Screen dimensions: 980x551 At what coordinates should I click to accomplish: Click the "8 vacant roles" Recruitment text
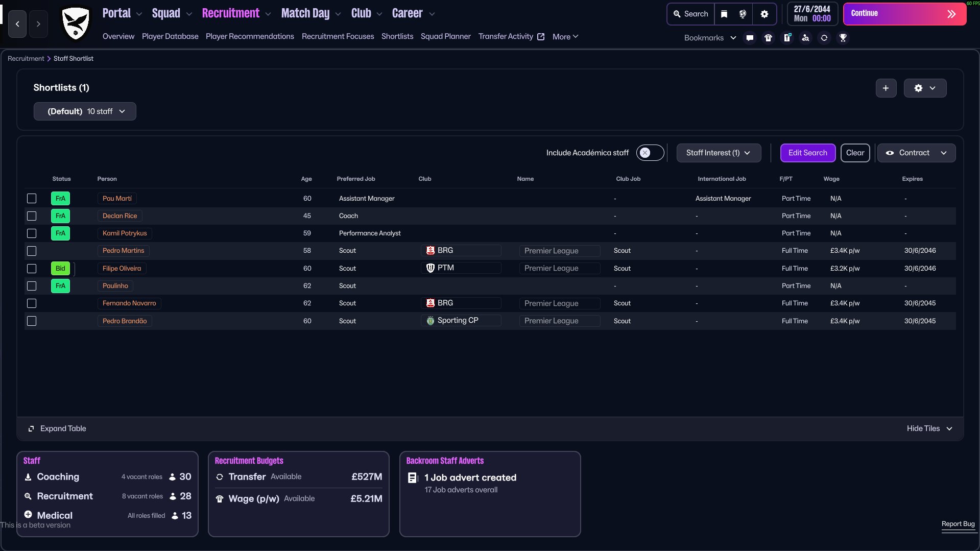[x=142, y=496]
